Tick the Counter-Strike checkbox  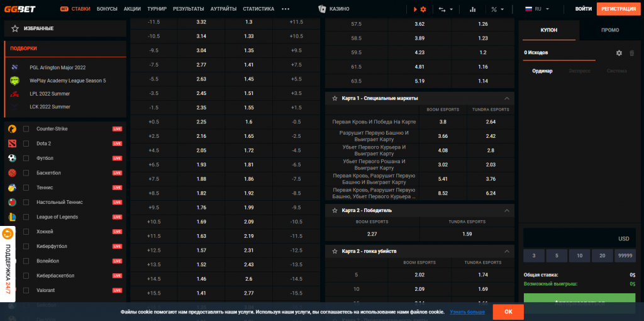tap(26, 129)
